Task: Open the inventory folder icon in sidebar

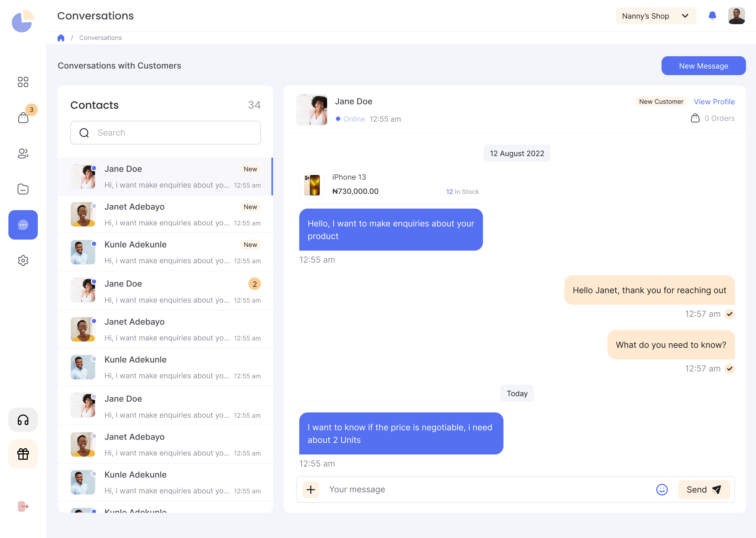Action: coord(23,189)
